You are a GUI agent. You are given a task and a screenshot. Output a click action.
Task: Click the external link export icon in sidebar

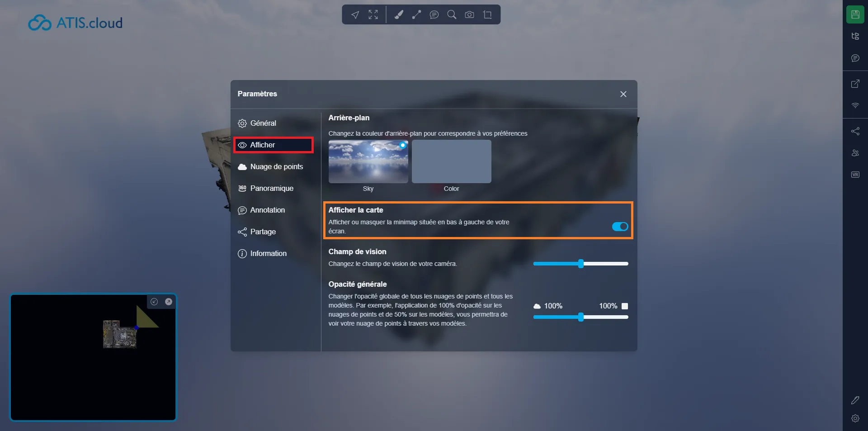click(x=855, y=84)
